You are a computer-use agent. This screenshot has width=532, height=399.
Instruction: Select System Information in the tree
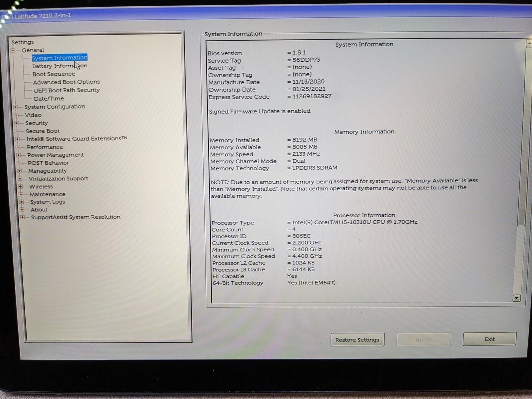point(60,58)
